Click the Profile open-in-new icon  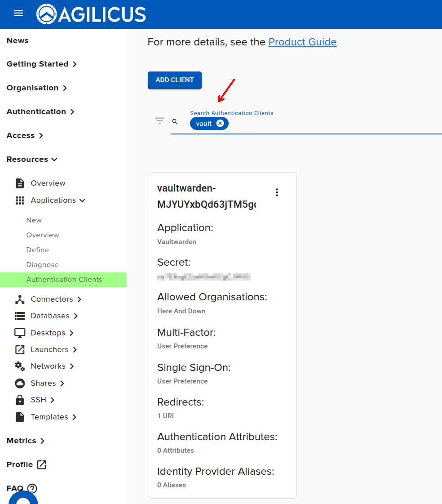pyautogui.click(x=42, y=464)
